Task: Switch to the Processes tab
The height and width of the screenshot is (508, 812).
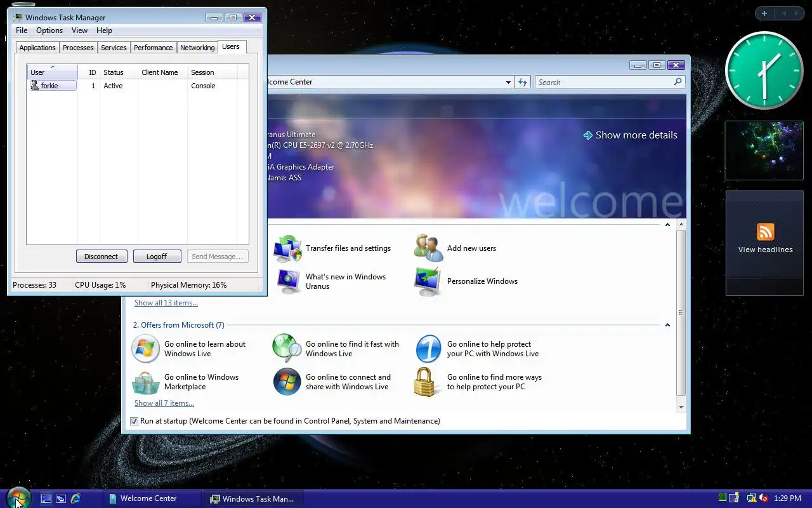Action: tap(78, 48)
